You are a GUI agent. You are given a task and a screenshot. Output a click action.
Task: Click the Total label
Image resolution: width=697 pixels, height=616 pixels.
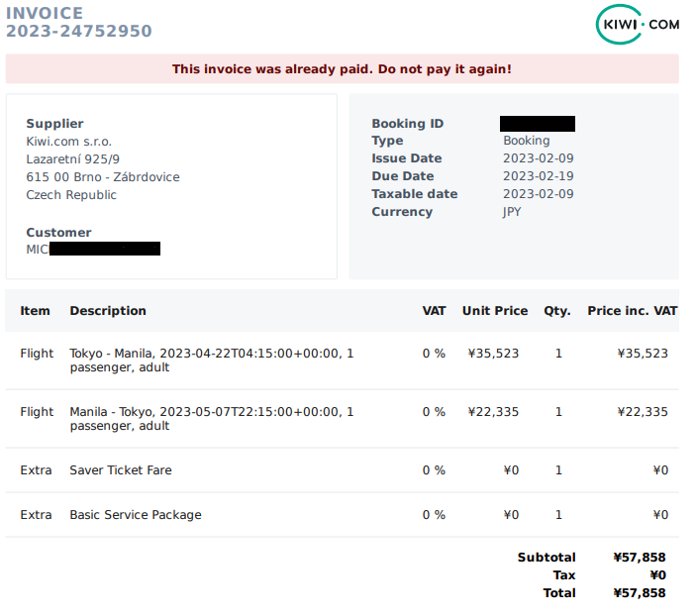(559, 593)
